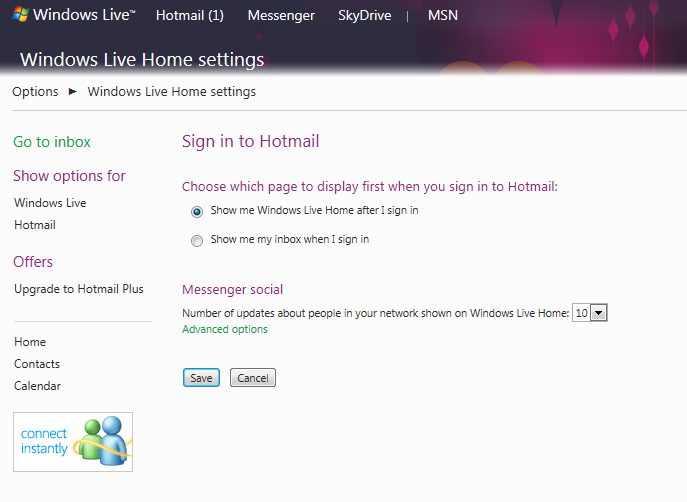Click the Messenger buddies icon in banner
This screenshot has height=502, width=687.
[103, 441]
